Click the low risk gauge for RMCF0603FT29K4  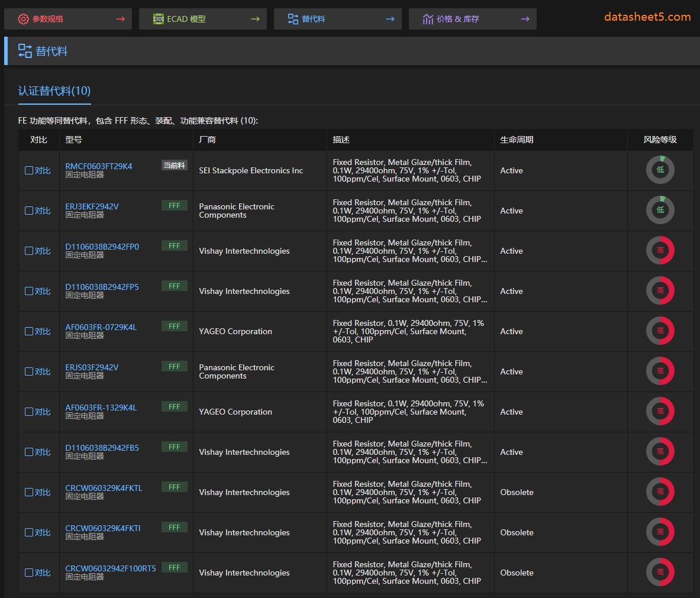(x=660, y=170)
